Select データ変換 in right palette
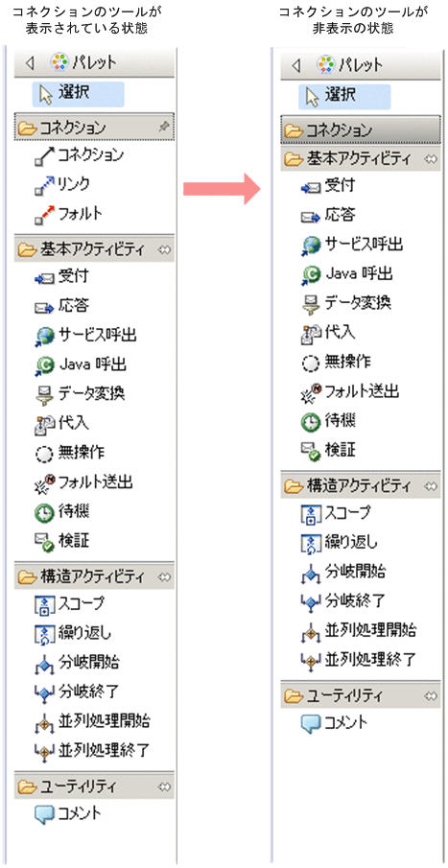This screenshot has width=448, height=868. tap(345, 303)
